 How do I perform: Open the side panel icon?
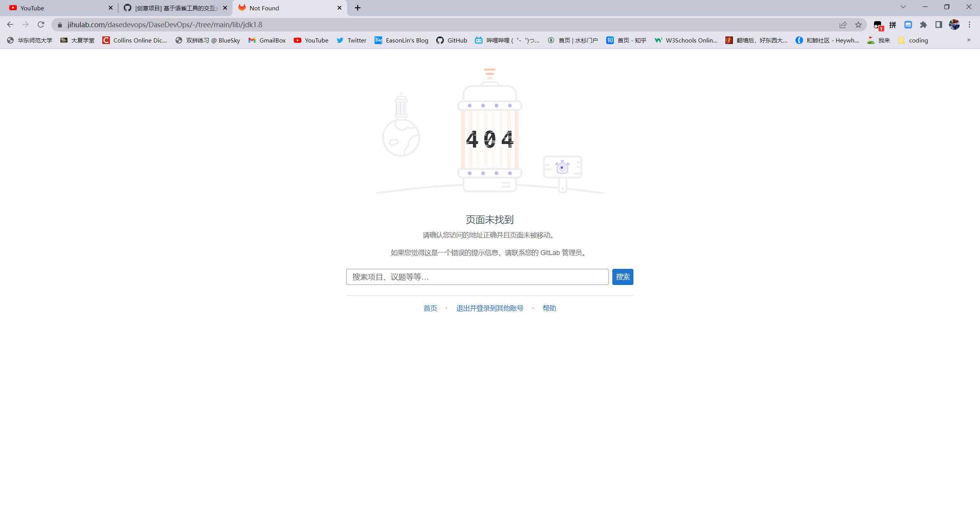(x=939, y=24)
